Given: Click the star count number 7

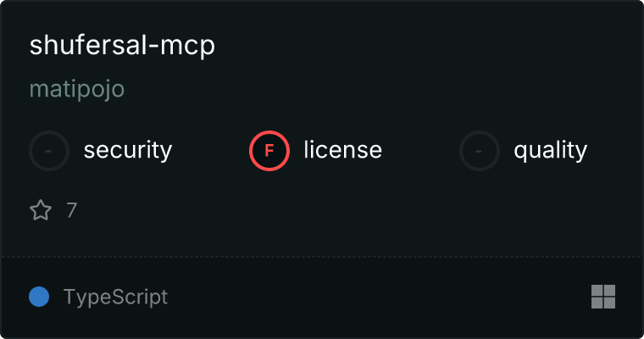Looking at the screenshot, I should (72, 210).
